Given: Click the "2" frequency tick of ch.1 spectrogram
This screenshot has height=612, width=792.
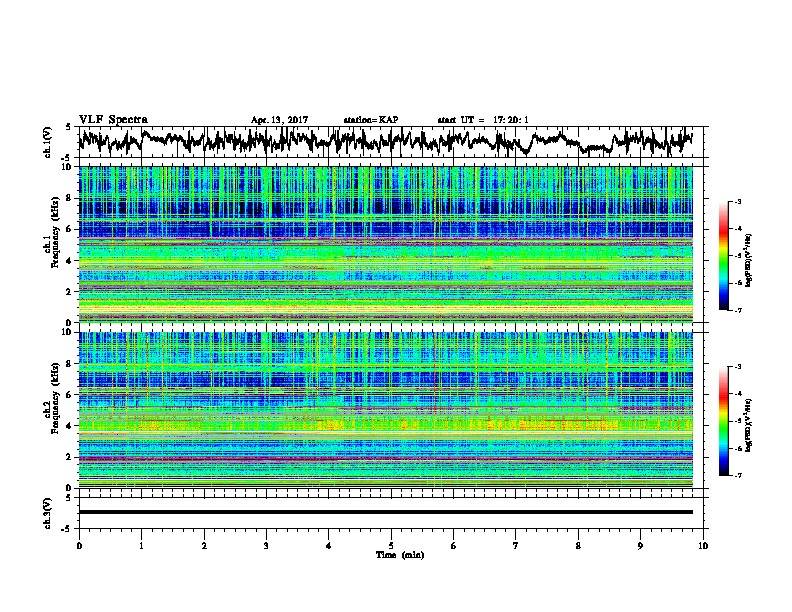Looking at the screenshot, I should pyautogui.click(x=69, y=292).
